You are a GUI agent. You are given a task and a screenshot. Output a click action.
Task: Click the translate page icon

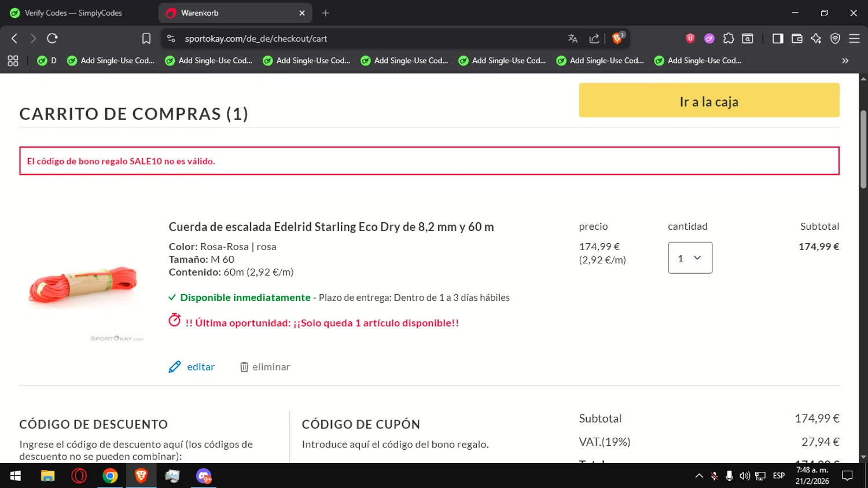click(x=573, y=39)
